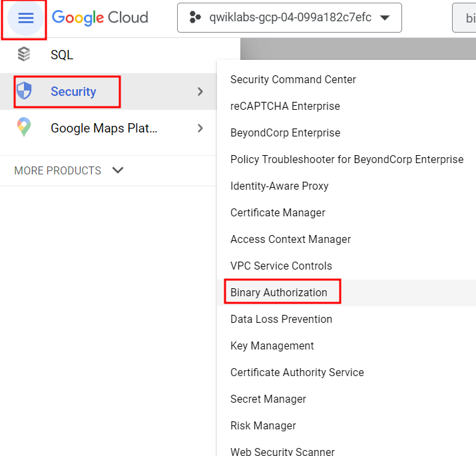The image size is (476, 456).
Task: Expand the Google Maps Platform chevron
Action: pyautogui.click(x=200, y=128)
